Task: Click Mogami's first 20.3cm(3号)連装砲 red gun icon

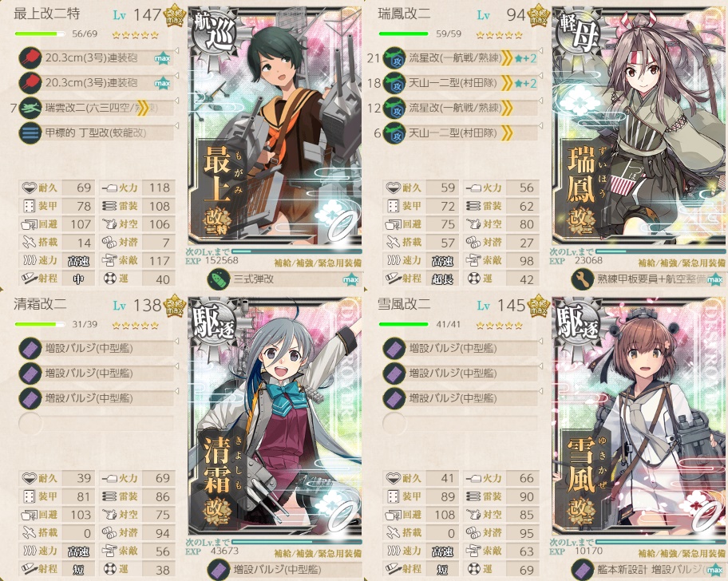Action: click(x=30, y=58)
